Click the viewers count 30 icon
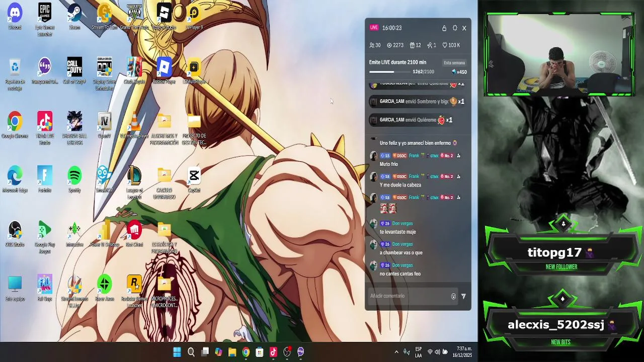This screenshot has width=644, height=362. click(375, 45)
